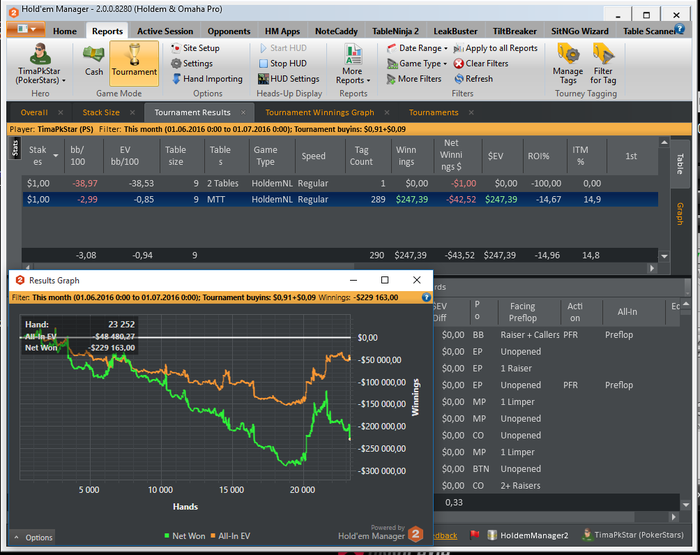Open the SitNGo Wizard tab
This screenshot has height=555, width=700.
coord(579,31)
